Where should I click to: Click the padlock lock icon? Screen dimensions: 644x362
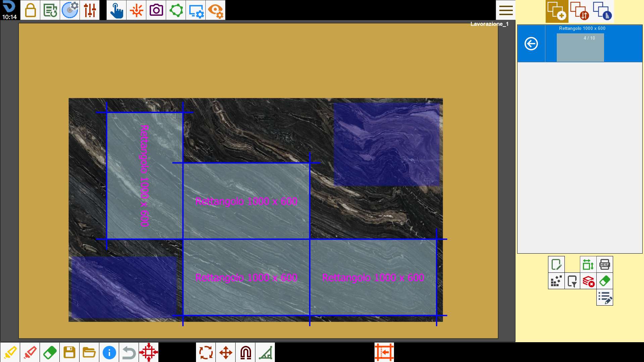30,10
